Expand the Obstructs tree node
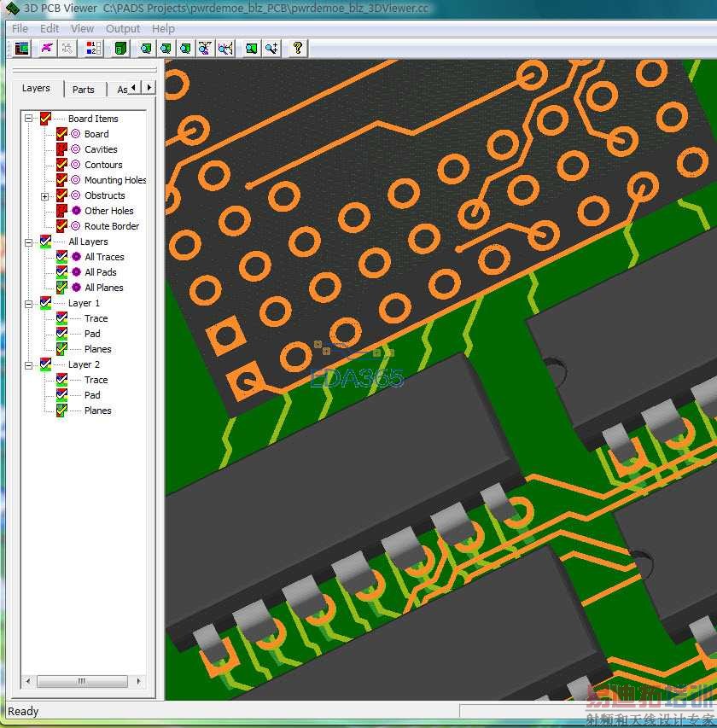Image resolution: width=717 pixels, height=728 pixels. click(x=45, y=196)
